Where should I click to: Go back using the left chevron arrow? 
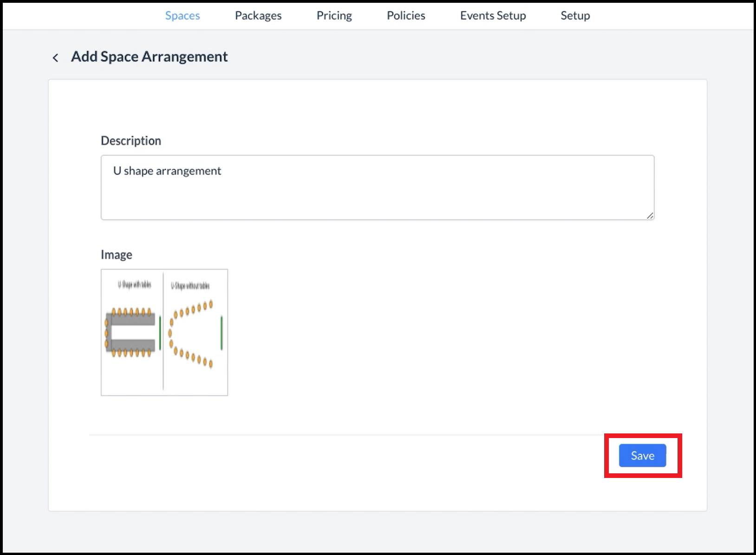click(x=55, y=58)
